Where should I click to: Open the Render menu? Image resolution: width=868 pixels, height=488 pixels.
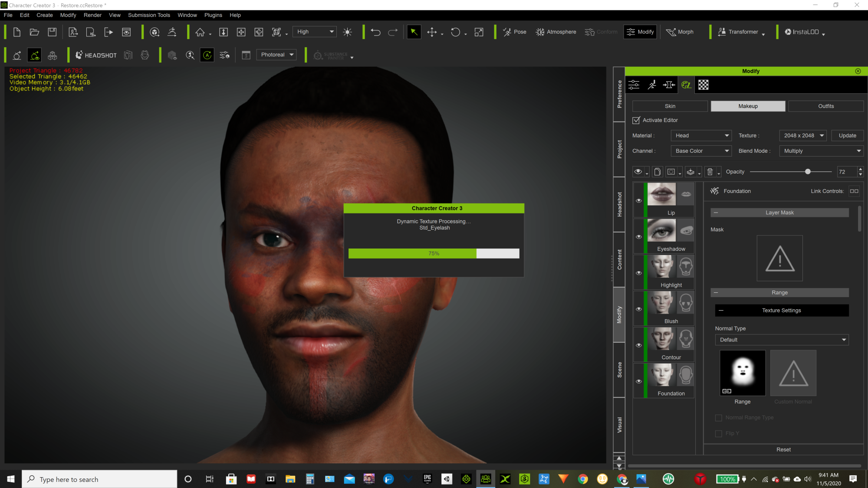[x=92, y=15]
